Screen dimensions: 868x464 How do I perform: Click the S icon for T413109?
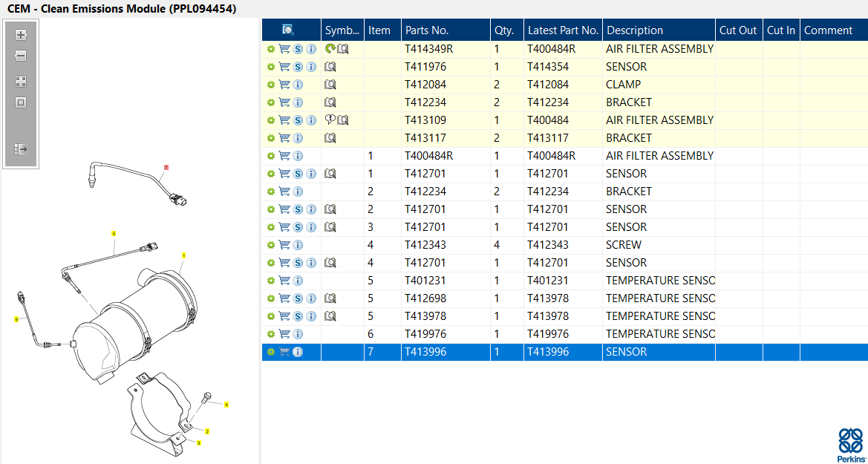[298, 120]
